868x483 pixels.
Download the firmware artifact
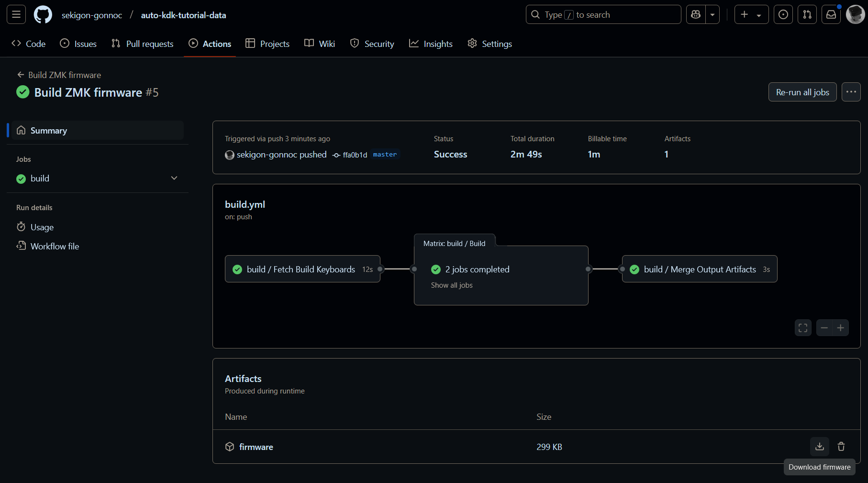click(820, 447)
